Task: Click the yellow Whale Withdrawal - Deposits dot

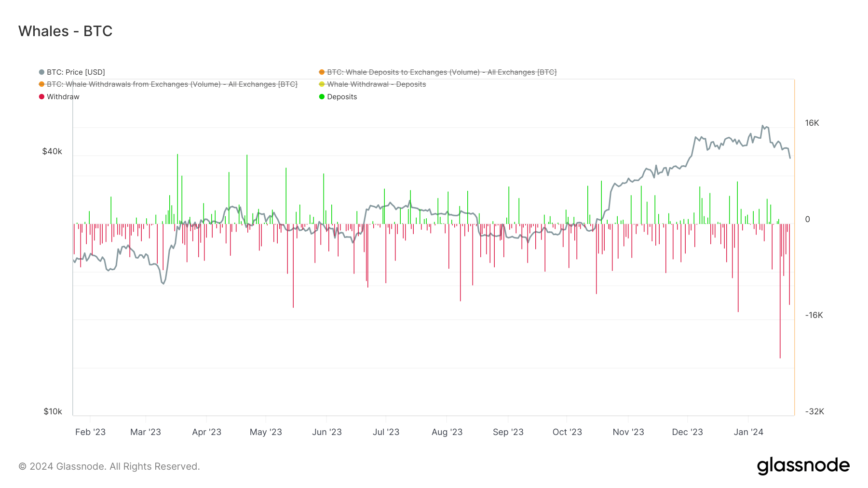Action: click(x=321, y=84)
